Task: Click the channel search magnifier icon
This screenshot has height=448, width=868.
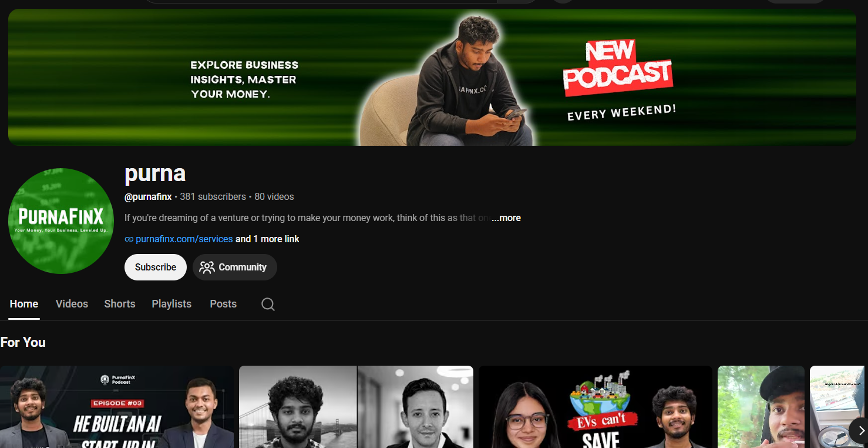Action: [268, 304]
